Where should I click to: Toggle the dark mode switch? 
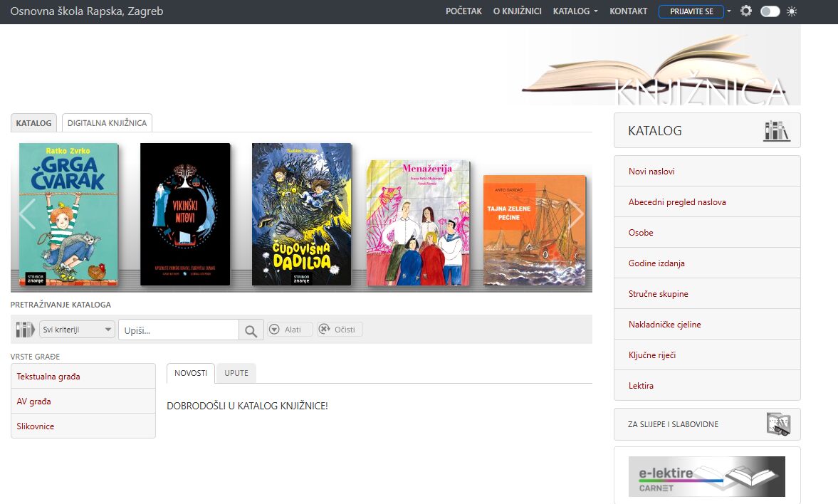point(770,11)
